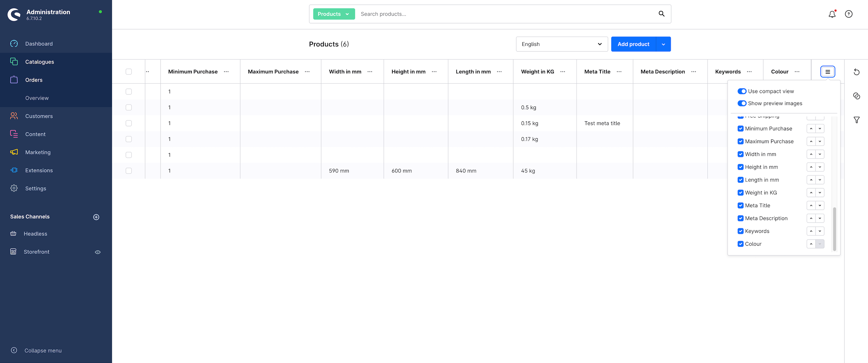Open column options for Colour header
868x363 pixels.
point(797,72)
